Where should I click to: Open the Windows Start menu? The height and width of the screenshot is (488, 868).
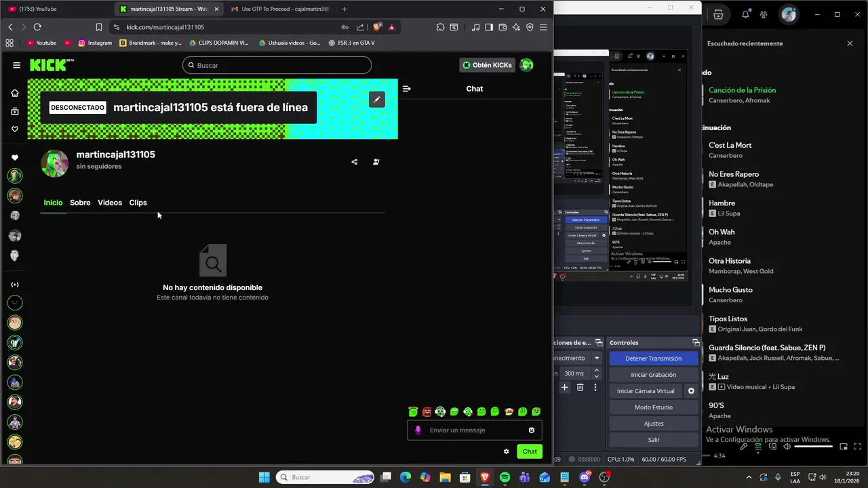tap(264, 477)
